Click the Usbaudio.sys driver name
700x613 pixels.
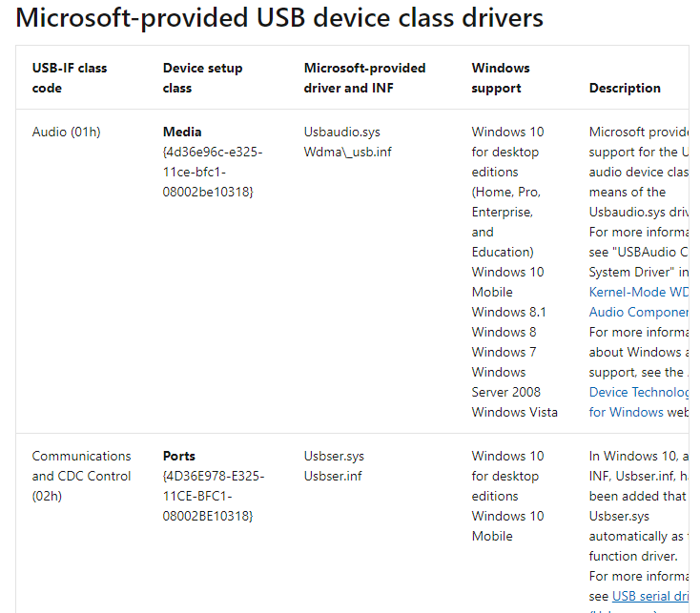tap(341, 132)
